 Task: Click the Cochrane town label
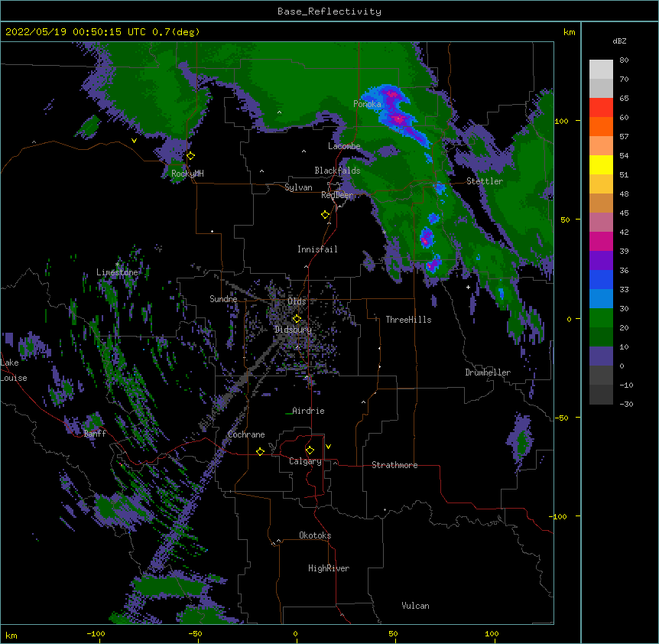(246, 434)
